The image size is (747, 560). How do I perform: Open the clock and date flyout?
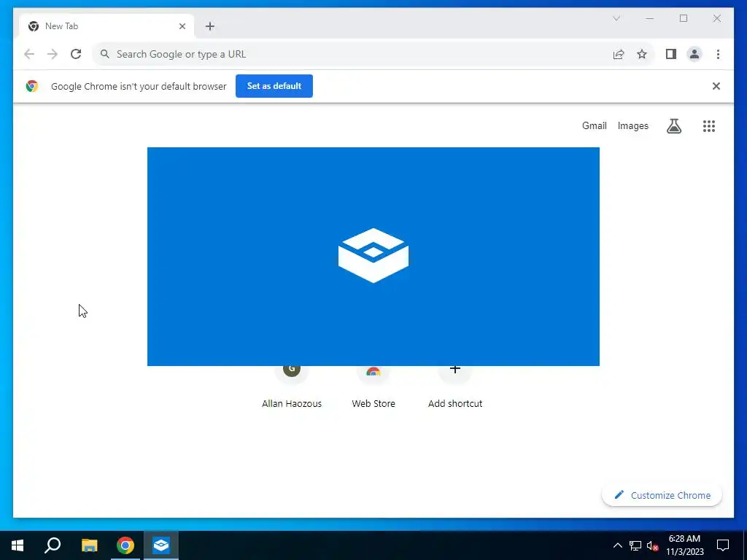pos(684,545)
